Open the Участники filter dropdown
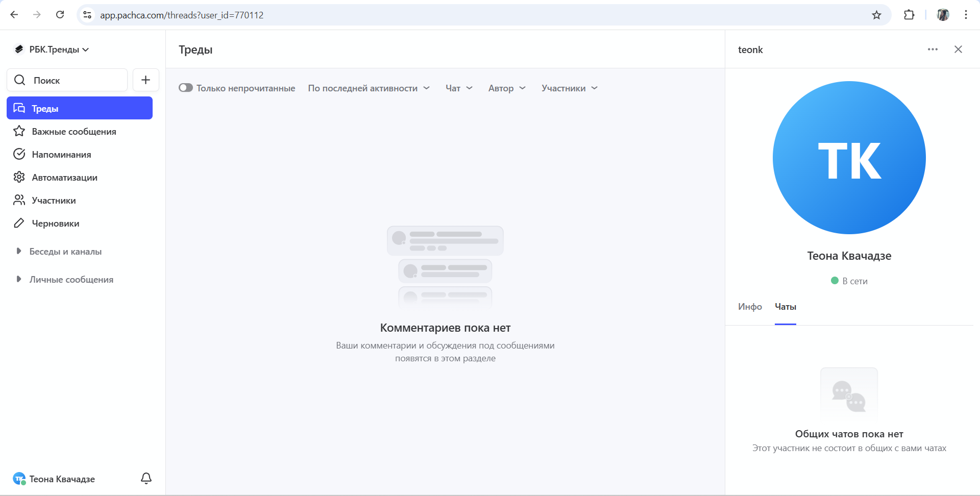Image resolution: width=980 pixels, height=496 pixels. (x=570, y=88)
